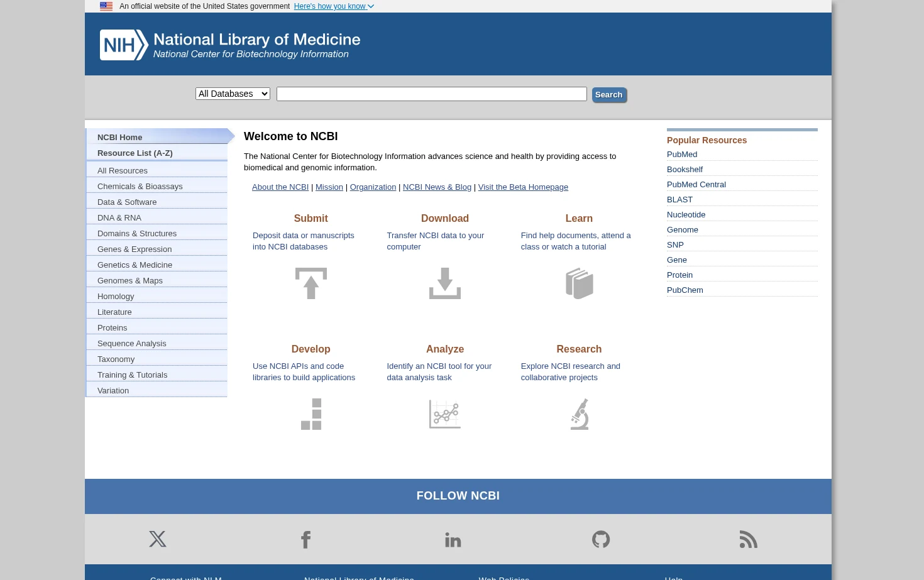Screen dimensions: 924x580
Task: Click "Transfer NCBI data to your computer" text
Action: [436, 241]
